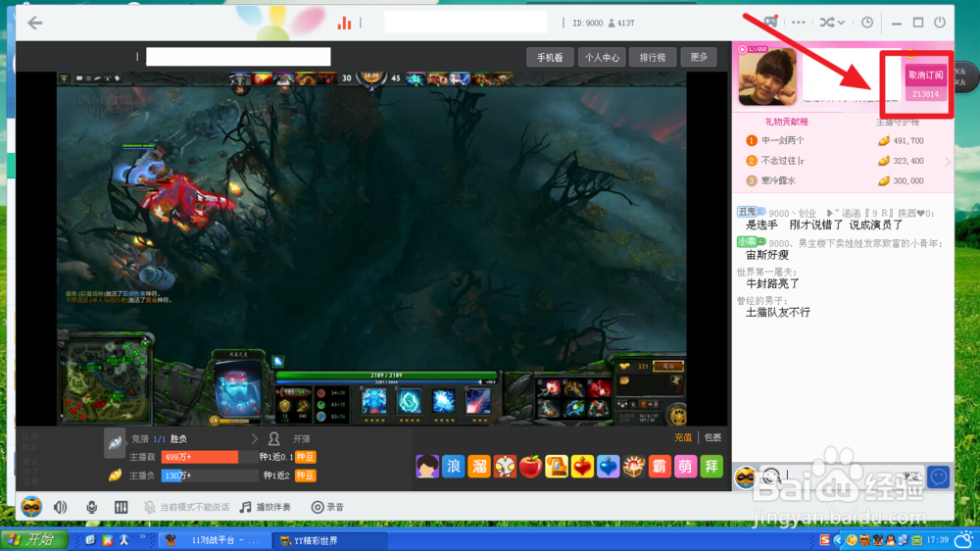Viewport: 980px width, 551px height.
Task: Open 个人中心
Action: [x=602, y=57]
